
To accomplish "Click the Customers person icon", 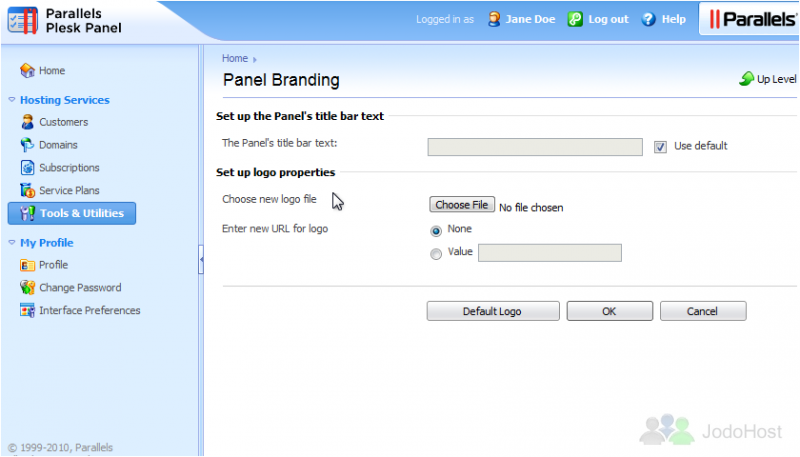I will (x=28, y=122).
